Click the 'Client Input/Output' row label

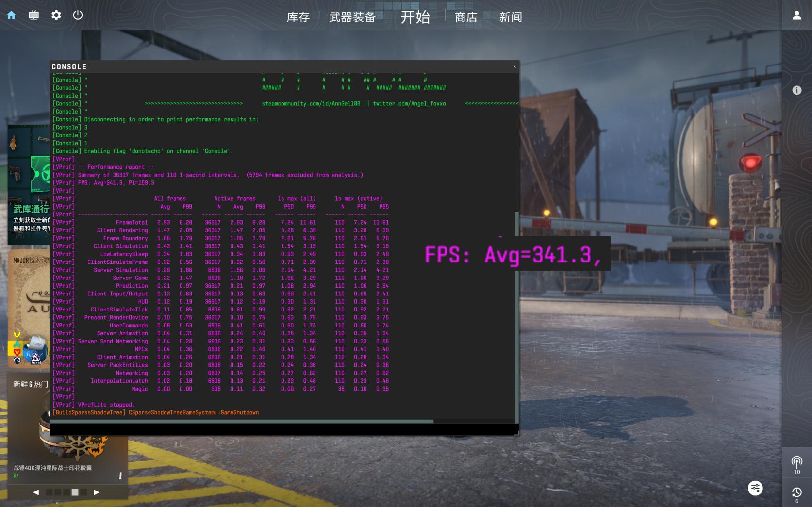[117, 294]
